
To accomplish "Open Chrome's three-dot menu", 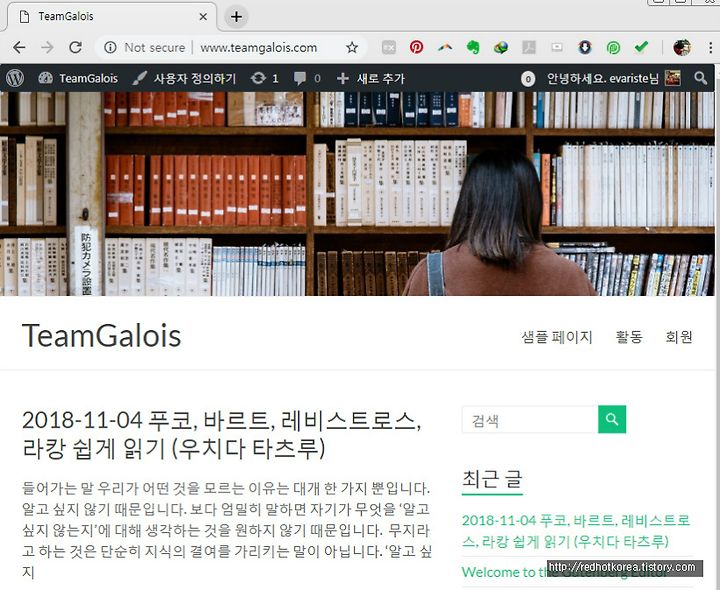I will coord(710,47).
